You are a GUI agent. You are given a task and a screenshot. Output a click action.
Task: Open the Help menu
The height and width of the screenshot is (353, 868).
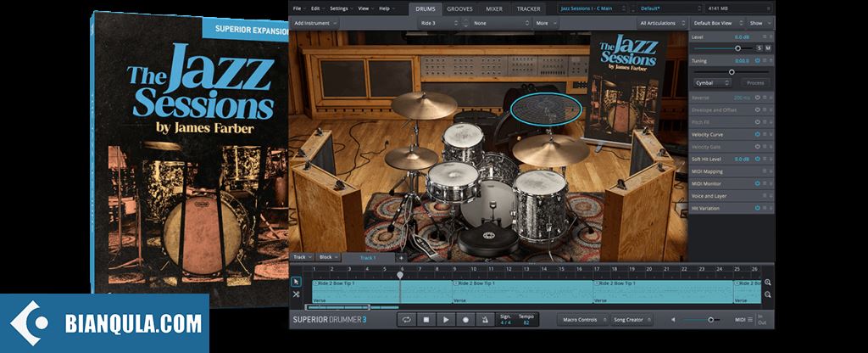point(386,8)
